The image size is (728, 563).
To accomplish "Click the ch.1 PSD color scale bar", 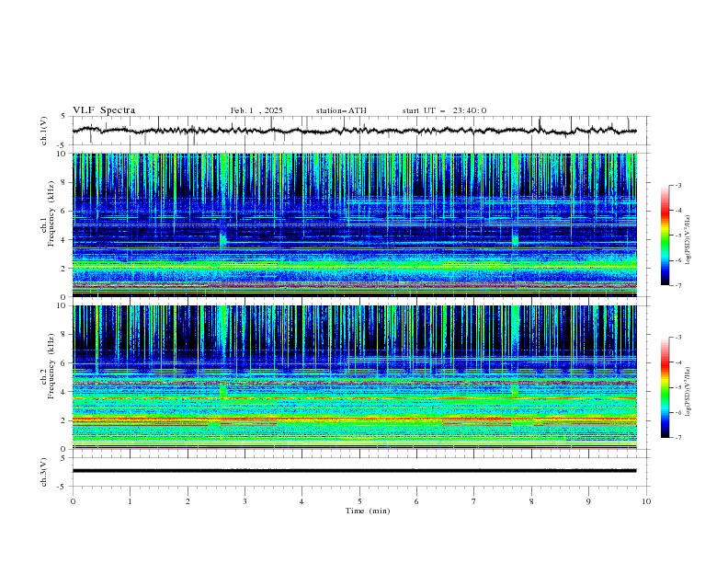I will pos(665,236).
